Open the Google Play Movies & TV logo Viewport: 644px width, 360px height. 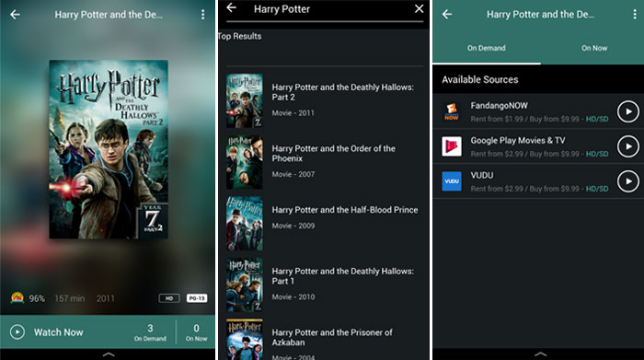(452, 146)
